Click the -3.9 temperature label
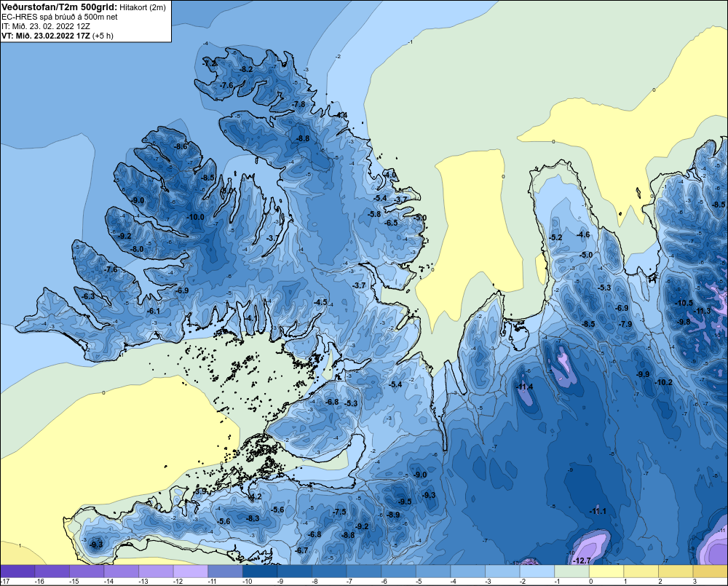The image size is (728, 586). [x=201, y=491]
